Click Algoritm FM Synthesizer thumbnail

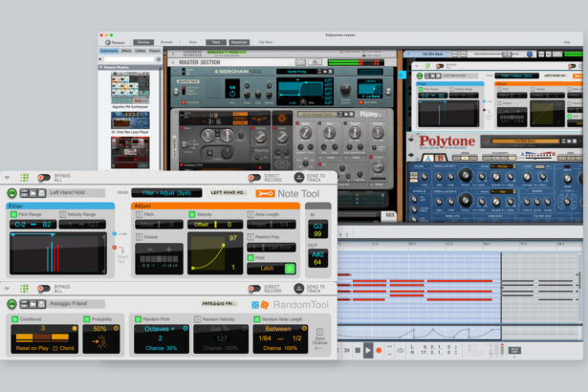point(130,89)
